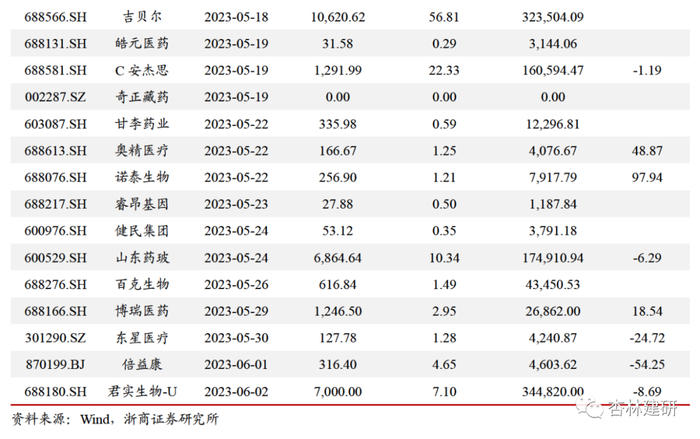Select value 344,820.00
The image size is (700, 439).
click(553, 392)
